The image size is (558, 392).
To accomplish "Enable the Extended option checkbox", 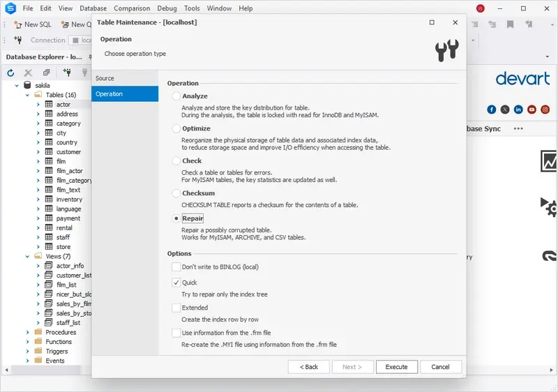I will click(176, 308).
